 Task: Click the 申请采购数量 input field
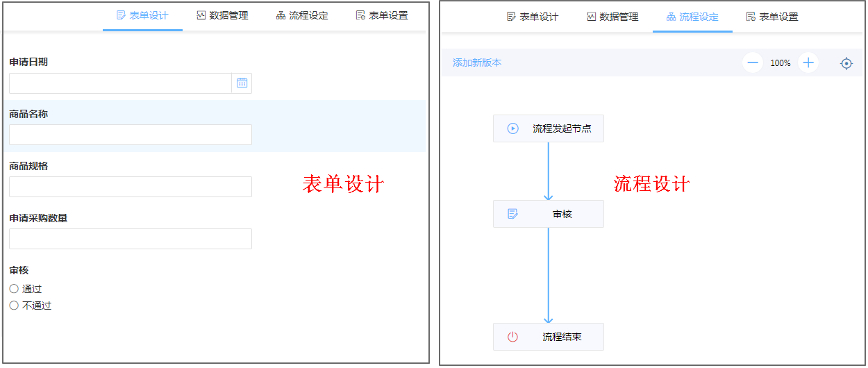pos(131,239)
